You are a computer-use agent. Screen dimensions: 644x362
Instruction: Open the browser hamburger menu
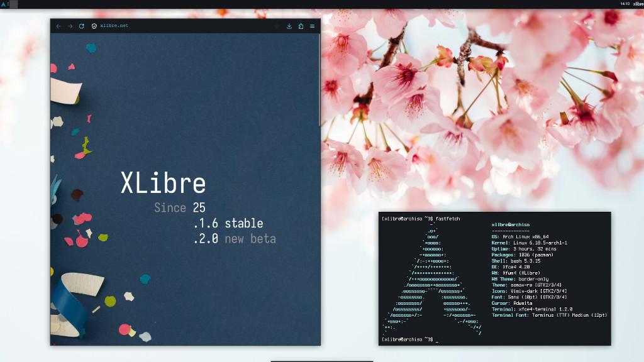312,26
